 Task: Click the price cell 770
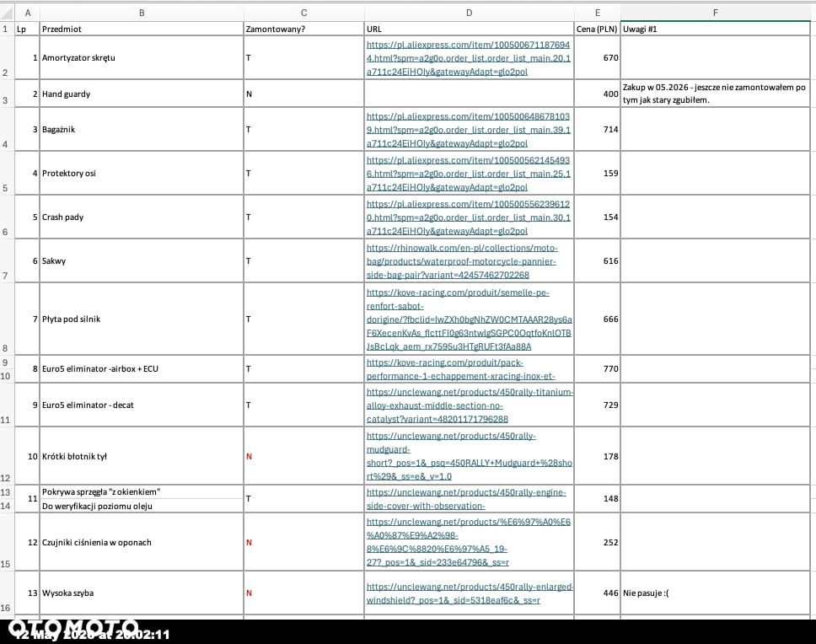(598, 369)
